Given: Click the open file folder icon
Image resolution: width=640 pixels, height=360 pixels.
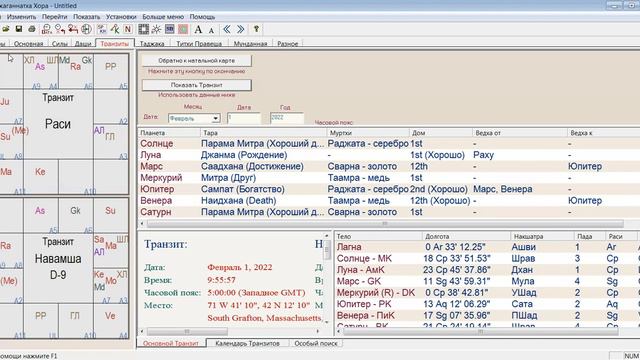Looking at the screenshot, I should [6, 29].
